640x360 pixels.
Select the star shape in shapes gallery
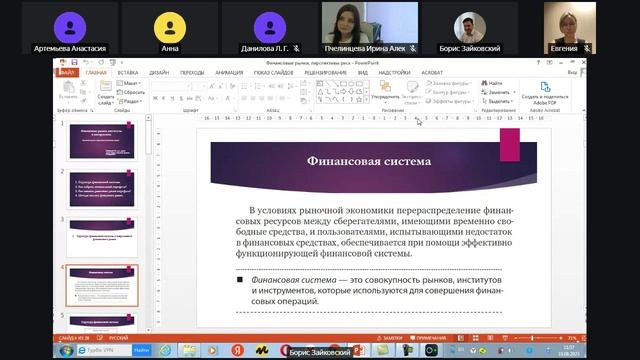[x=359, y=100]
